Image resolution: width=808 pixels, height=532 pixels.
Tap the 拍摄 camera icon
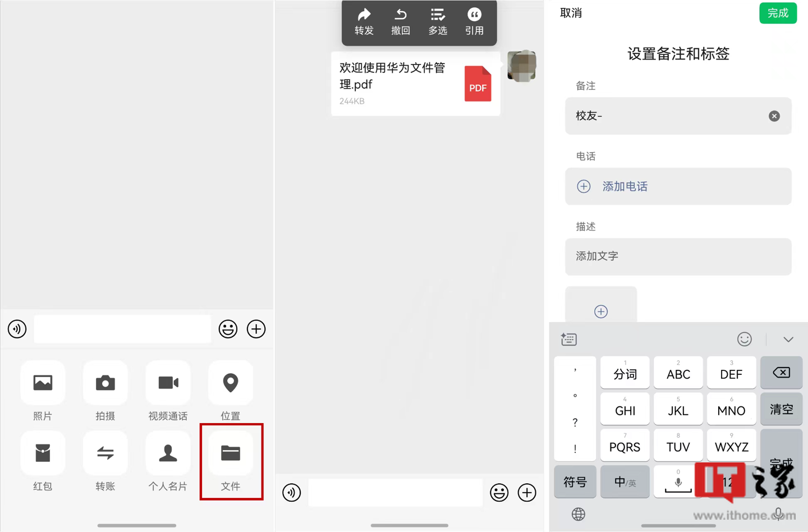click(x=105, y=383)
